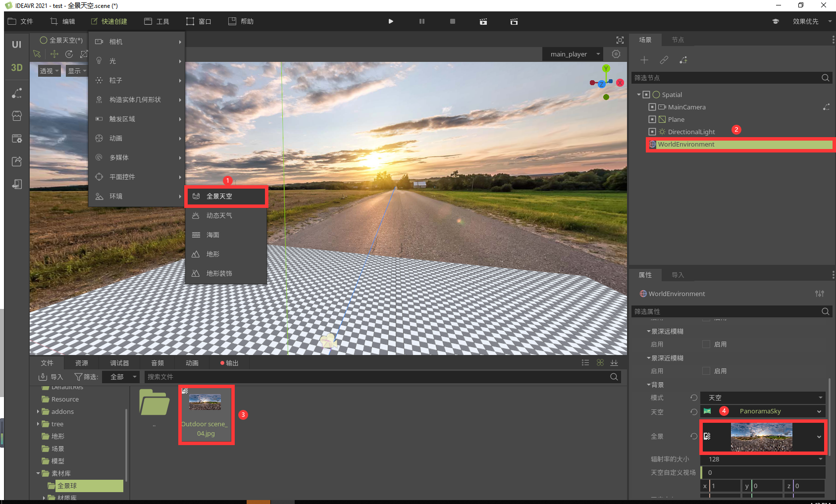
Task: Enable 景深近模糊 checkbox
Action: tap(706, 371)
